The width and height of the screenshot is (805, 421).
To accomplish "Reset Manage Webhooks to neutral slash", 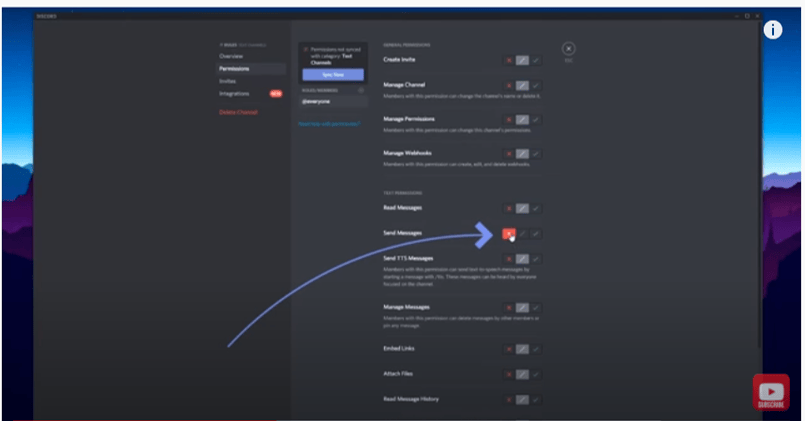I will pyautogui.click(x=522, y=154).
